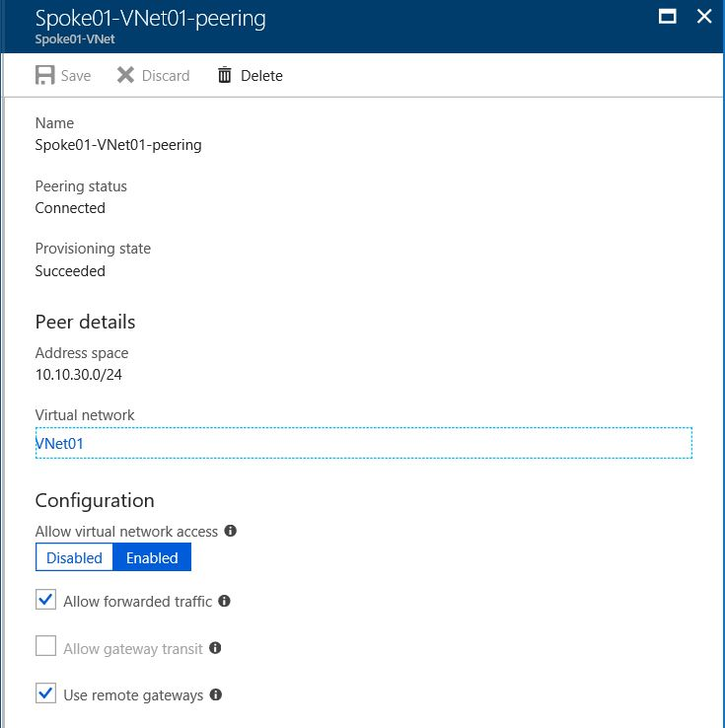Close the Spoke01-VNet01-peering blade
The image size is (725, 728).
(703, 16)
